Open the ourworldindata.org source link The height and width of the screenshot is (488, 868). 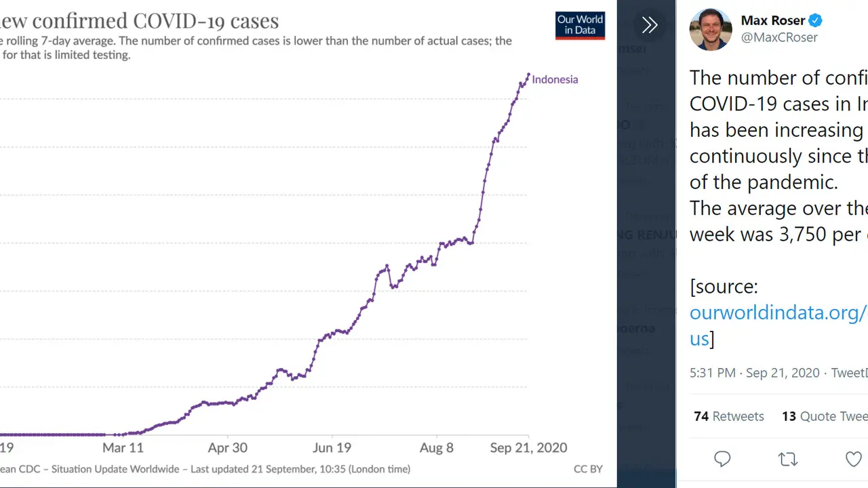tap(778, 325)
